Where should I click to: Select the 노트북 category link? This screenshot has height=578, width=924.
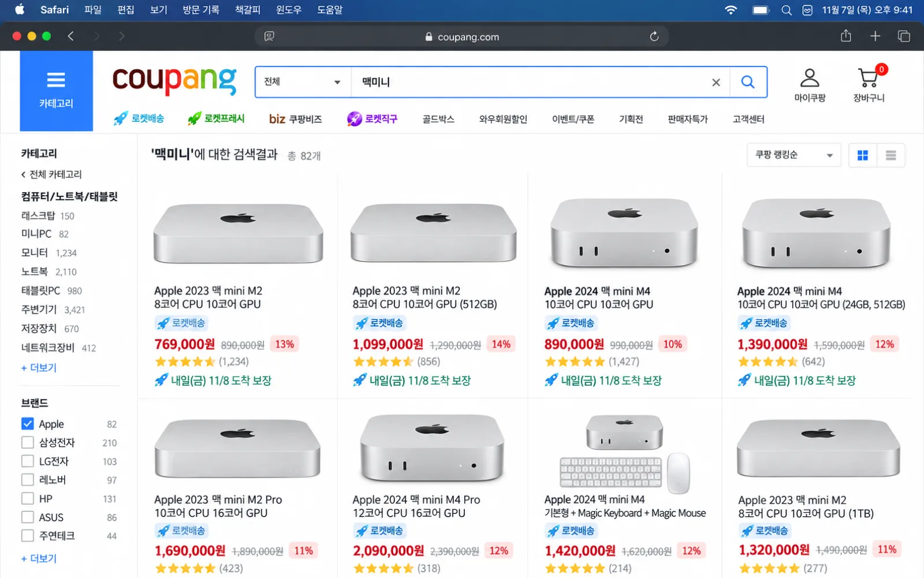tap(35, 271)
